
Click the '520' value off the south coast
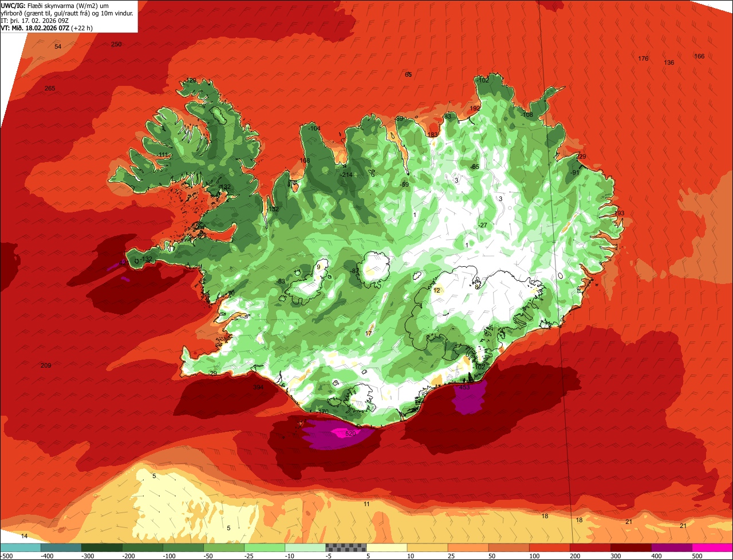351,434
